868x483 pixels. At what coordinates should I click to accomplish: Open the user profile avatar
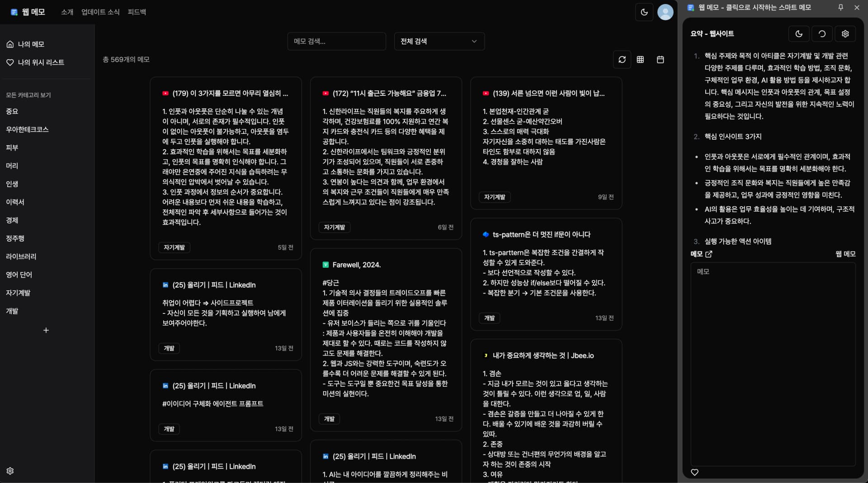point(665,12)
